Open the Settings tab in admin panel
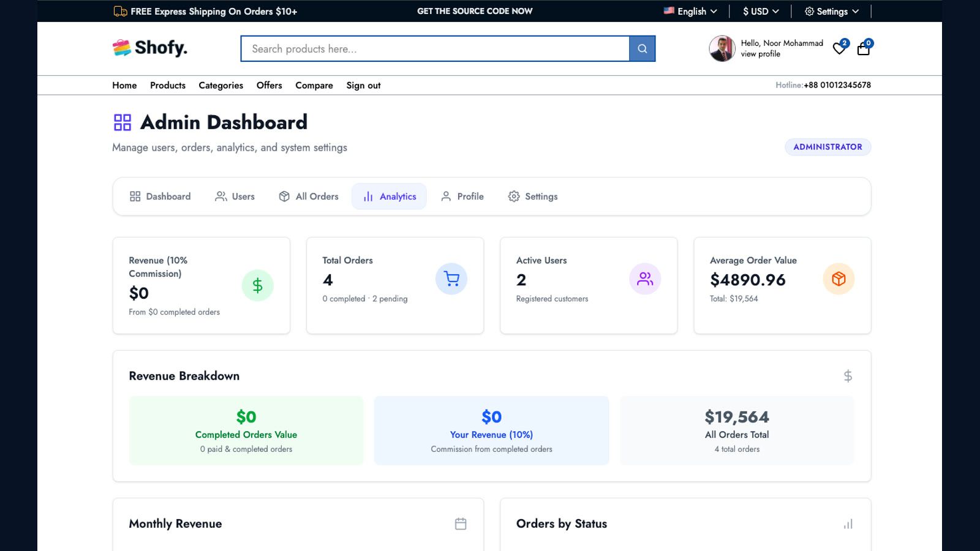980x551 pixels. [x=532, y=197]
